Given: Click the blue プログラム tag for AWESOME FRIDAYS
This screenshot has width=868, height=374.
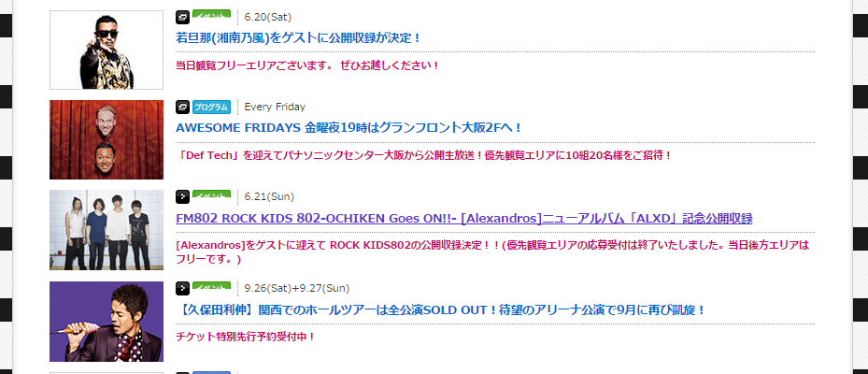Looking at the screenshot, I should 211,107.
